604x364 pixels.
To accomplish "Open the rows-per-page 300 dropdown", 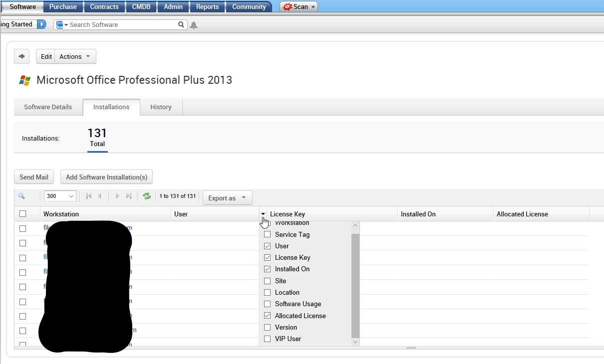I will [x=60, y=196].
